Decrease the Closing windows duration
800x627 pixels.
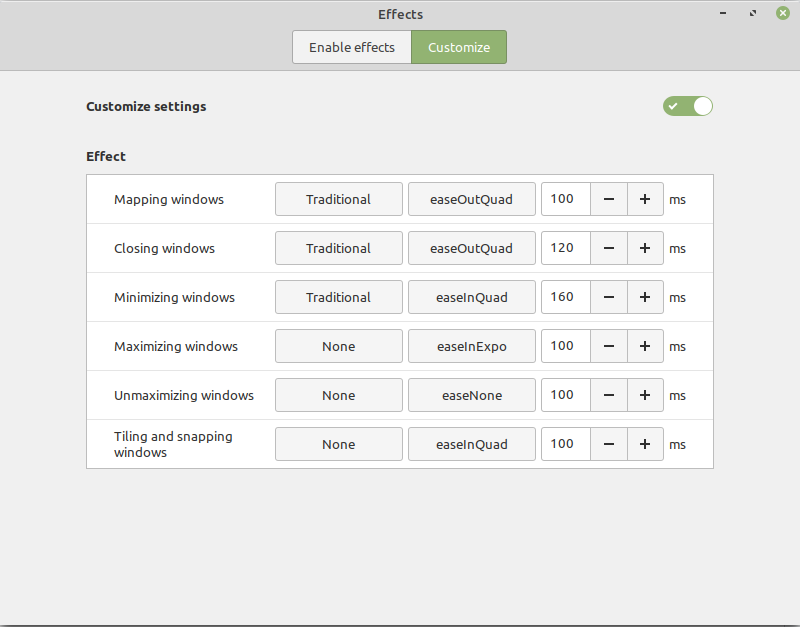pos(609,248)
